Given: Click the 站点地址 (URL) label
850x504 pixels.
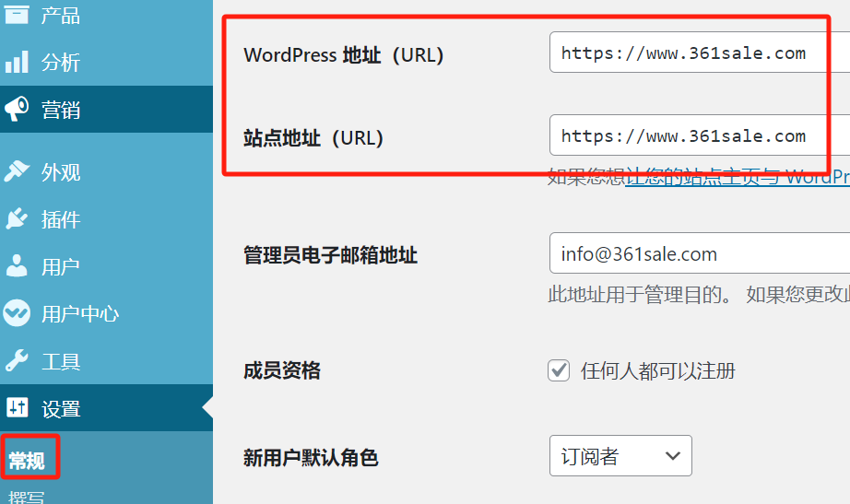Looking at the screenshot, I should pyautogui.click(x=313, y=137).
